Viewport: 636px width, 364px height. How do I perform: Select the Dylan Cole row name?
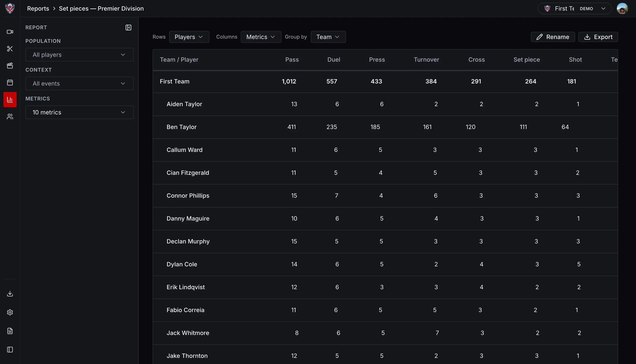pyautogui.click(x=182, y=264)
